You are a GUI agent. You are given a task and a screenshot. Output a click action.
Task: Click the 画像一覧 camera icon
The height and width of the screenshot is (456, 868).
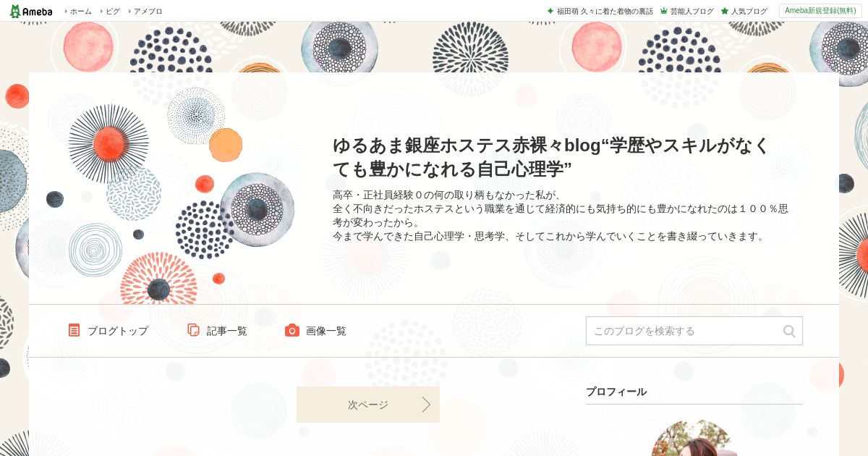click(292, 330)
